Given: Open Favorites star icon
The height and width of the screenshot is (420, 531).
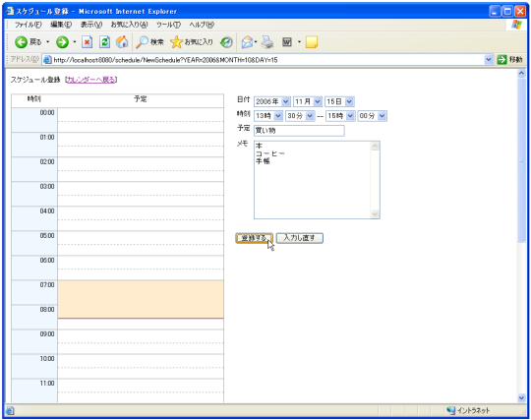Looking at the screenshot, I should click(x=176, y=42).
